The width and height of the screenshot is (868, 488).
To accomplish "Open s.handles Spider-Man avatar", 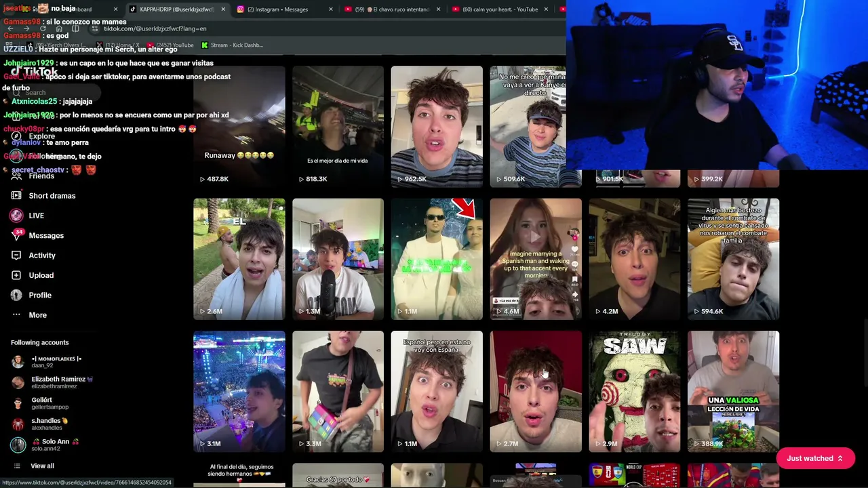I will click(x=18, y=424).
